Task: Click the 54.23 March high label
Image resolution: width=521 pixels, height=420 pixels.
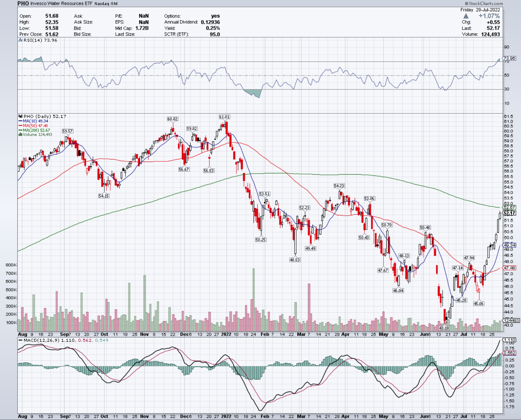Action: point(339,186)
